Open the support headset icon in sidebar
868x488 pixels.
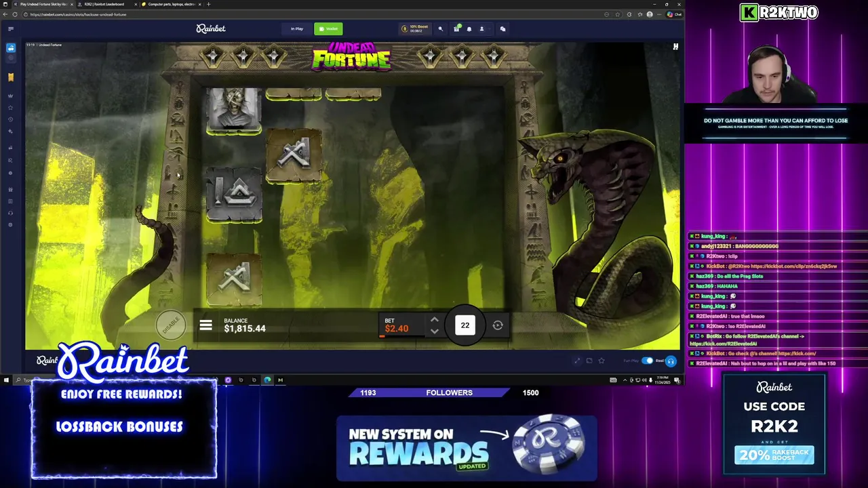10,213
